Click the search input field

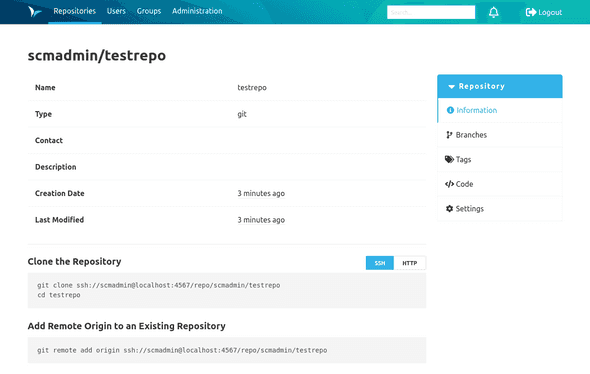click(431, 12)
